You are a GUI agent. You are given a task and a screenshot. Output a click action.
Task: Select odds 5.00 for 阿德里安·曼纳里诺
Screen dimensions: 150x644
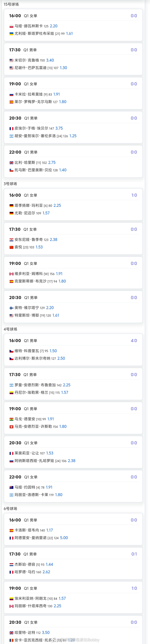[x=64, y=538]
